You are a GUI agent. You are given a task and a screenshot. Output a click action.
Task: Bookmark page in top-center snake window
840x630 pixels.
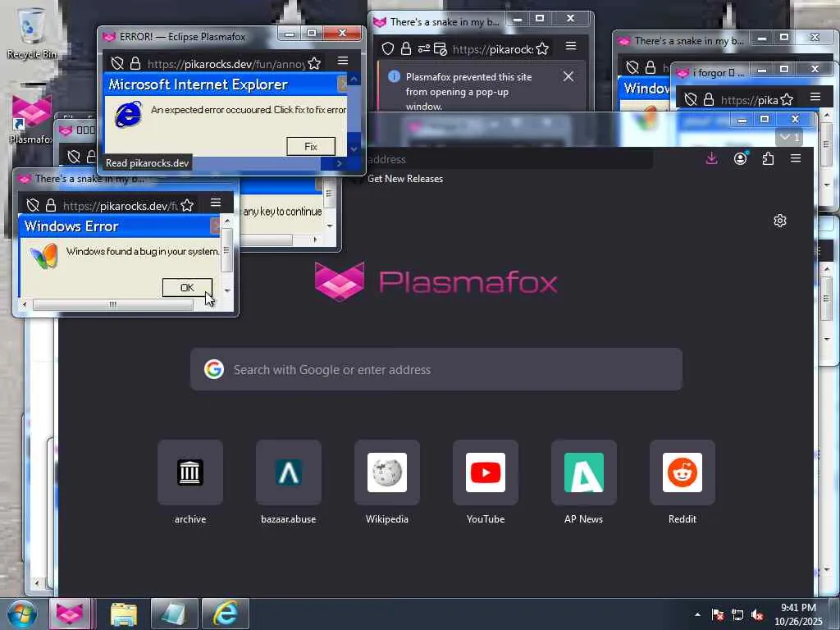pos(543,49)
